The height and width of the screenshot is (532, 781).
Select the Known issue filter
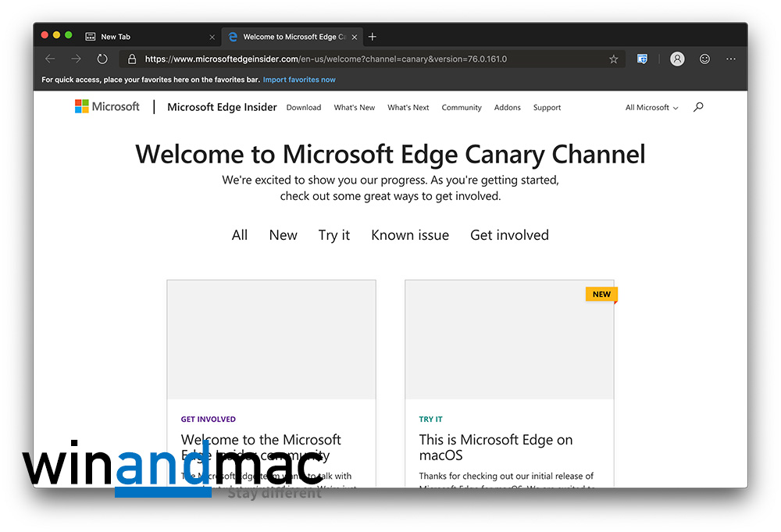(x=410, y=235)
